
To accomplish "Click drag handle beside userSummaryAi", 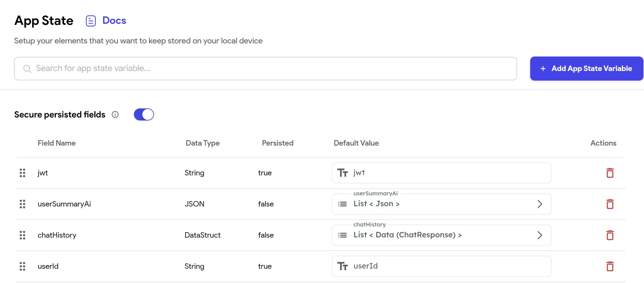I will point(22,204).
